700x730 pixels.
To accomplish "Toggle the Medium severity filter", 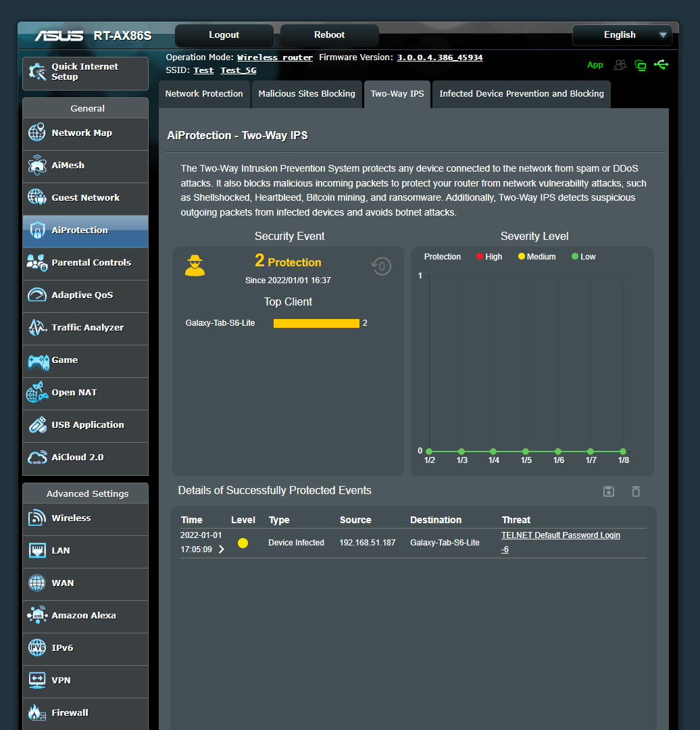I will coord(536,256).
